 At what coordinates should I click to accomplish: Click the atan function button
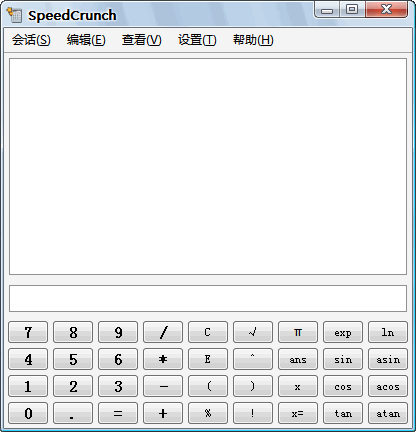[x=388, y=413]
